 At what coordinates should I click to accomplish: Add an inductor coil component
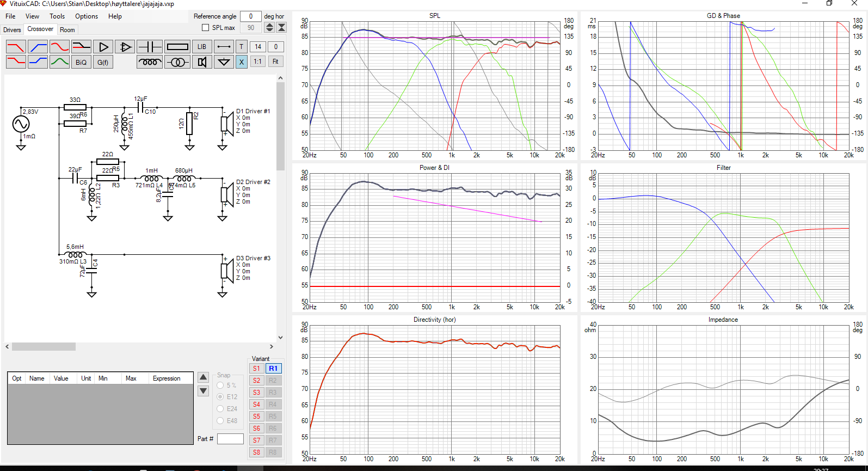point(150,62)
